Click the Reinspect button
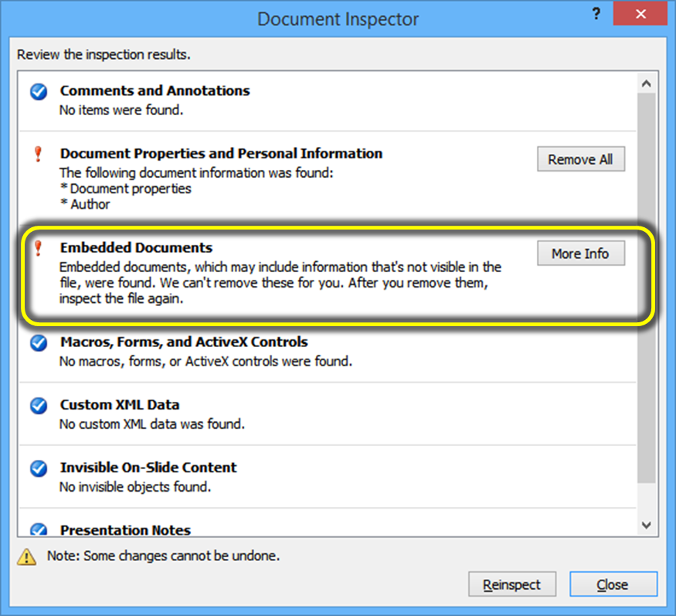The height and width of the screenshot is (616, 676). [511, 584]
